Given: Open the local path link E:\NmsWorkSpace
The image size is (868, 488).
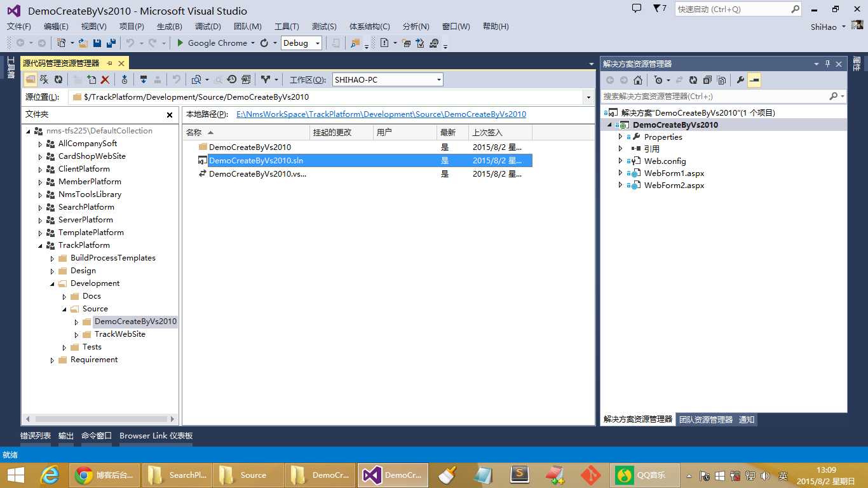Looking at the screenshot, I should click(381, 114).
